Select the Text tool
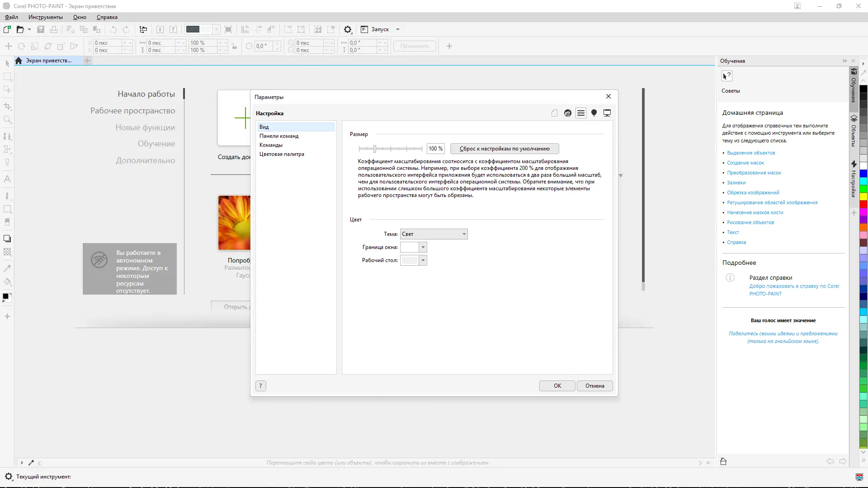The width and height of the screenshot is (868, 488). click(7, 178)
